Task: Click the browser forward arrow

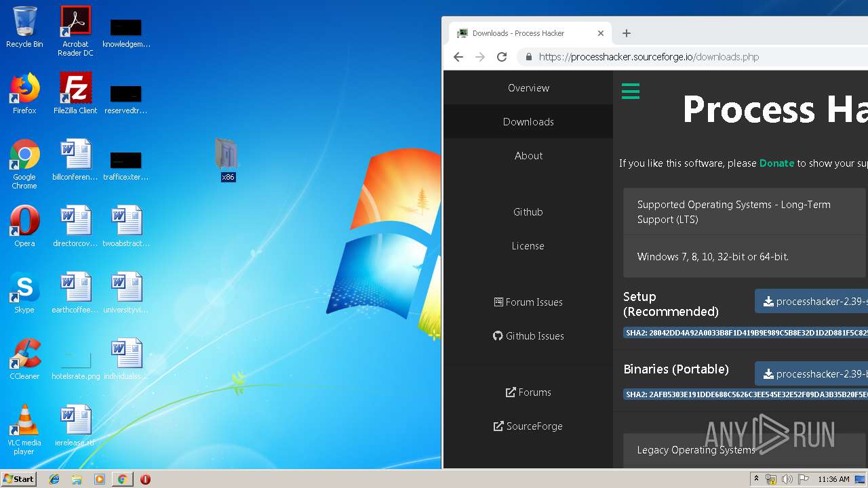Action: pos(480,57)
